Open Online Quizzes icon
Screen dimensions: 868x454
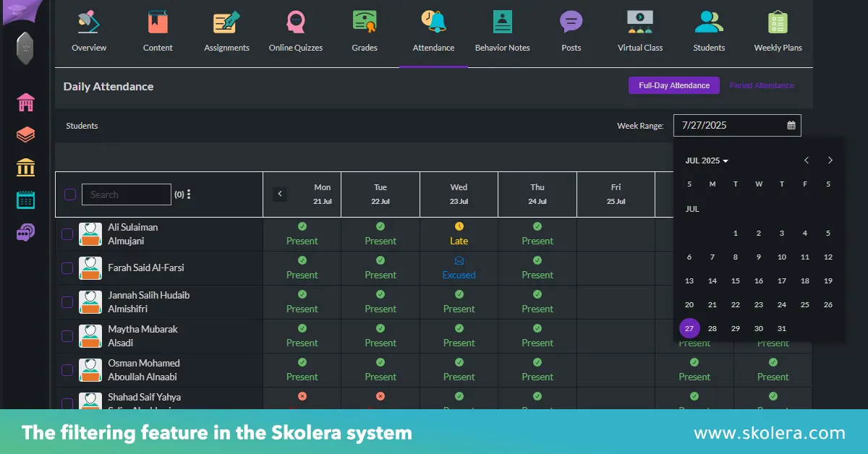pos(296,23)
